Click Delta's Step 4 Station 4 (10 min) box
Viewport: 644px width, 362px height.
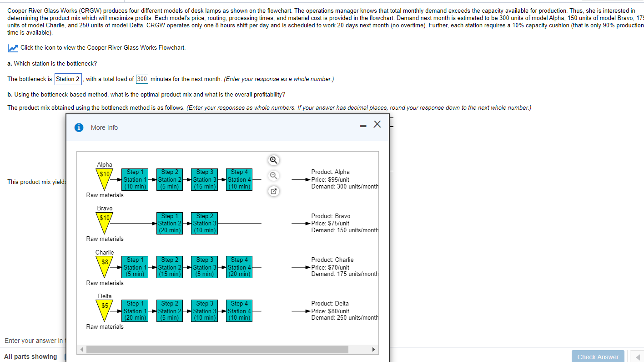pos(240,311)
